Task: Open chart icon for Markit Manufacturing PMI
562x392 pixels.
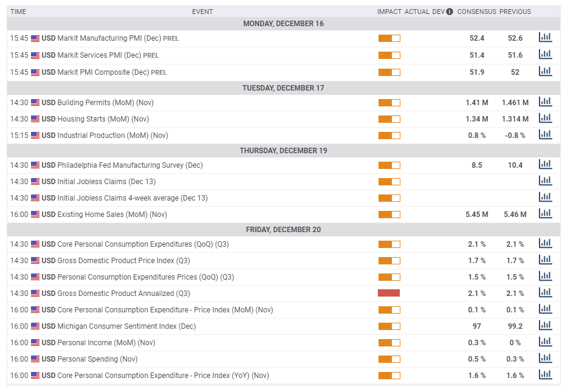Action: [545, 37]
